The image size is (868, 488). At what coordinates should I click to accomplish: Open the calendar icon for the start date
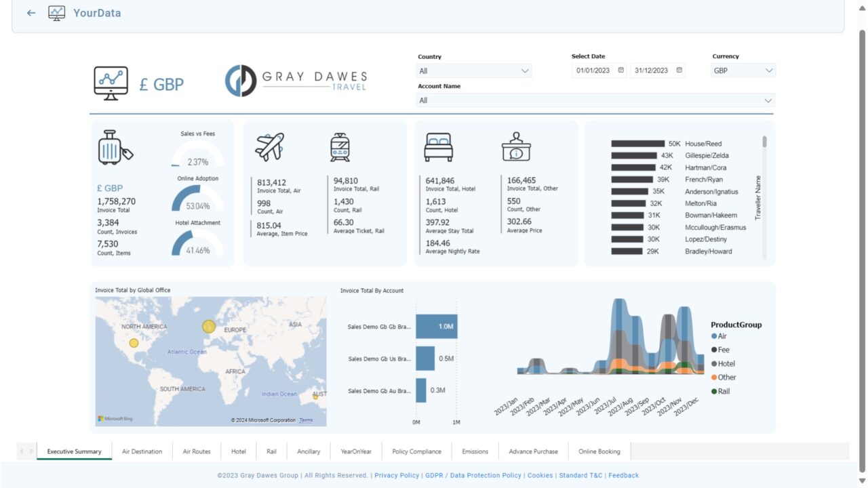(x=620, y=70)
